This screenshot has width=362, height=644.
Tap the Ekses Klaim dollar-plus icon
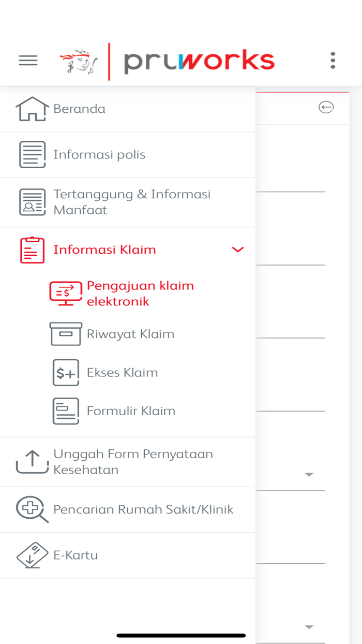[66, 372]
